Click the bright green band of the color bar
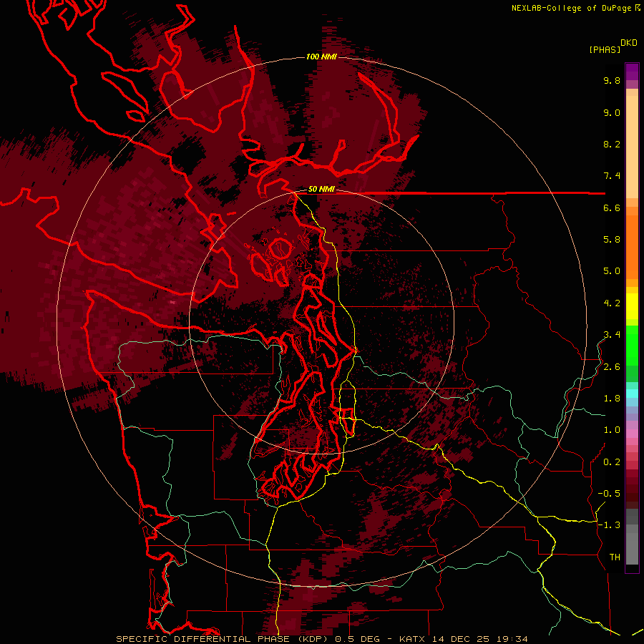This screenshot has height=644, width=644. 632,345
